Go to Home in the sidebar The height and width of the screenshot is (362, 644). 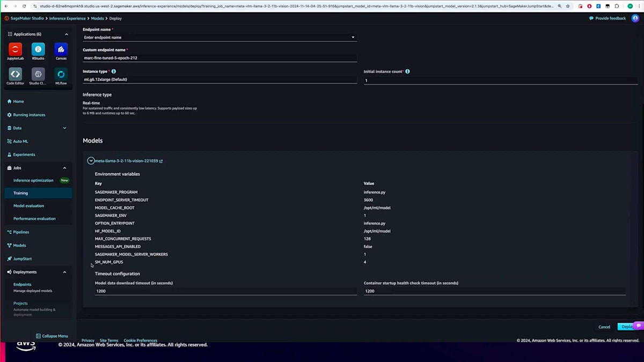click(15, 101)
